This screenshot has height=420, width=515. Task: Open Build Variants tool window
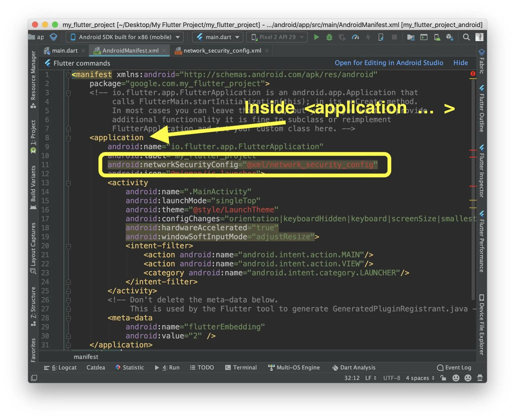(x=33, y=187)
